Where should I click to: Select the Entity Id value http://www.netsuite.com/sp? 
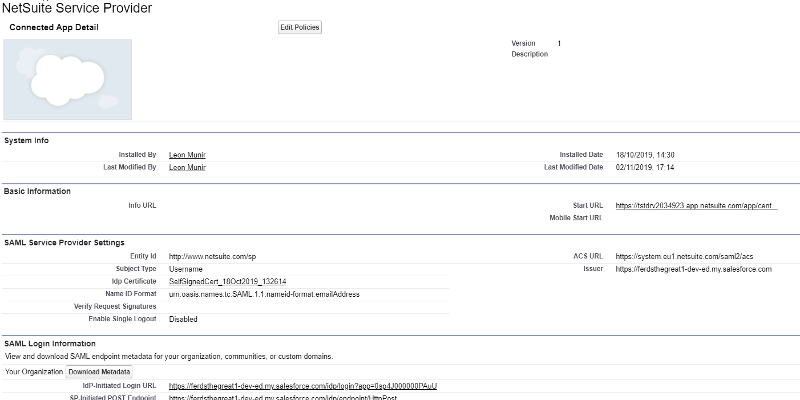pyautogui.click(x=212, y=257)
